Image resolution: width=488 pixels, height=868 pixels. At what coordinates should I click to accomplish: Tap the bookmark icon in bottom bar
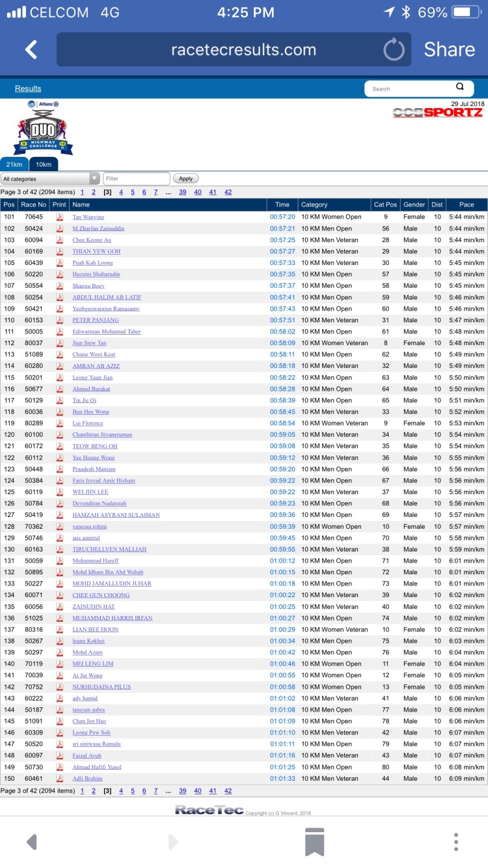[314, 841]
